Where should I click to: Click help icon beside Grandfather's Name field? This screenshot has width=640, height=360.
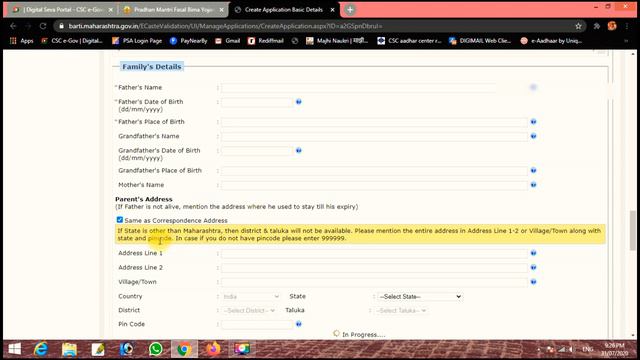[533, 136]
